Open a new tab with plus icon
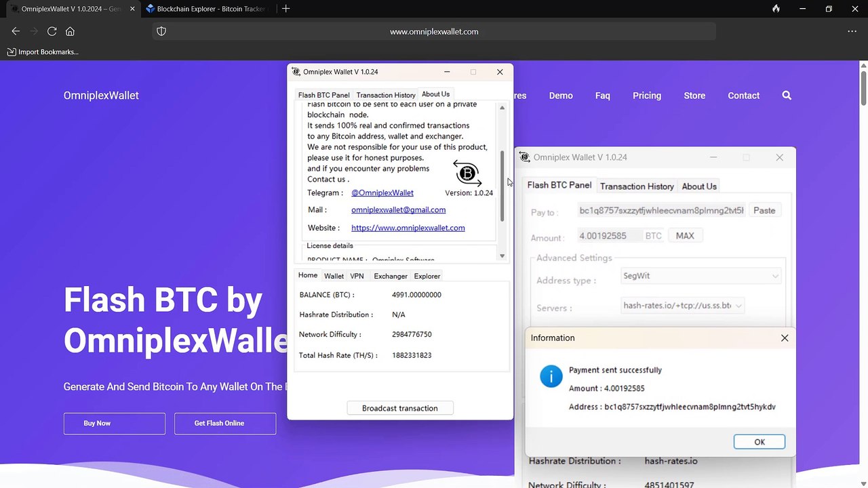The image size is (868, 488). [x=285, y=9]
